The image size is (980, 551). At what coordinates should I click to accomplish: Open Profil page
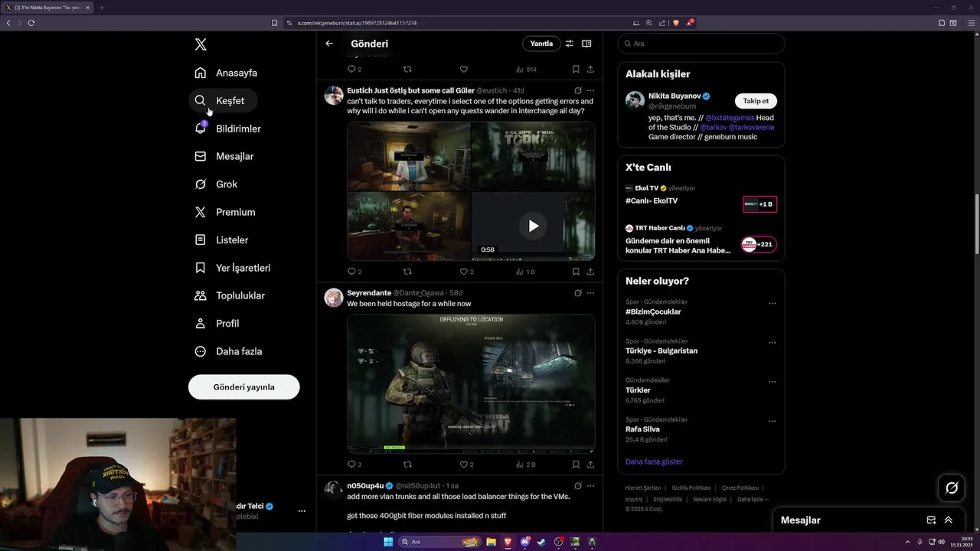pos(217,324)
